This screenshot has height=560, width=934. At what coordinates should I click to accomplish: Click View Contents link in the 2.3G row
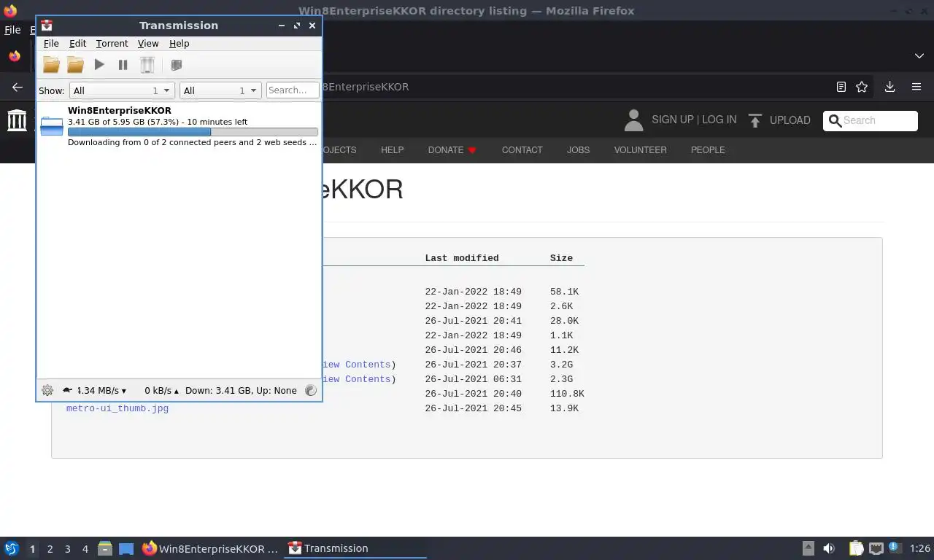(x=356, y=379)
